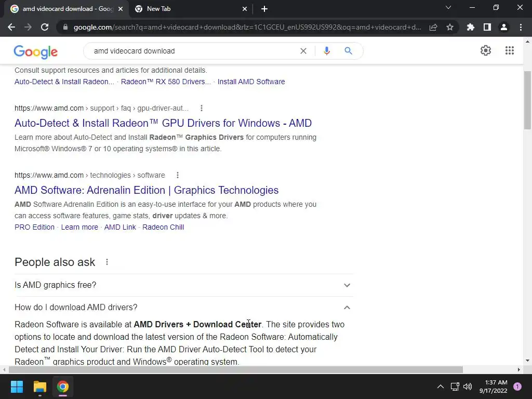The height and width of the screenshot is (399, 532).
Task: Open Auto-Detect & Install Radeon sitelink
Action: point(64,82)
